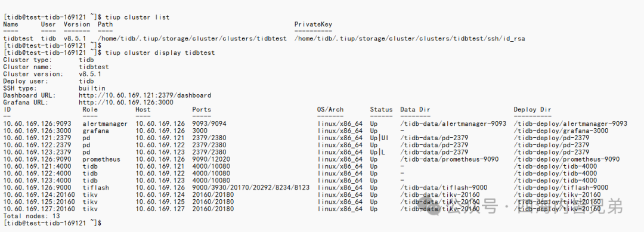
Task: Click the Grafana URL http://10.60.169.126:3000
Action: pos(126,102)
